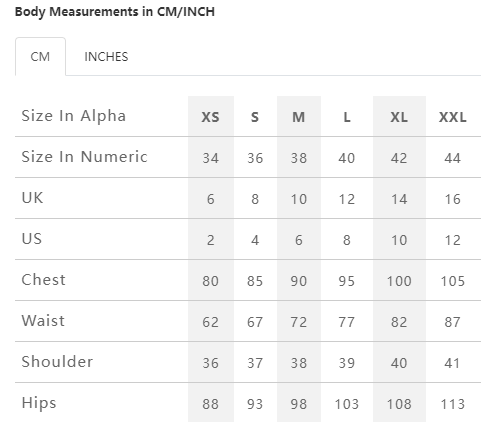Click the Size In Alpha row label
488x422 pixels.
click(x=74, y=116)
